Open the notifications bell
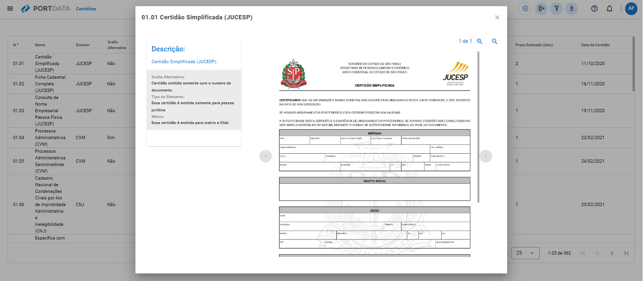Viewport: 644px width, 281px height. [610, 9]
